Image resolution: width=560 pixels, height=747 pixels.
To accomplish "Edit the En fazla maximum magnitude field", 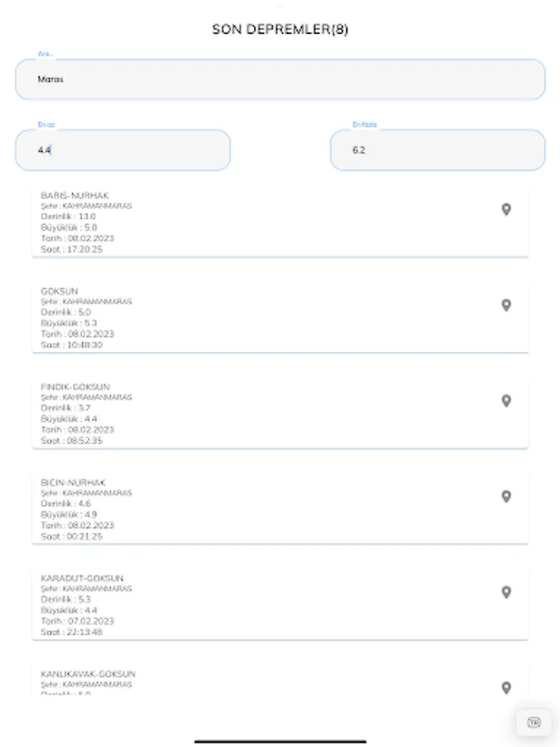I will point(437,150).
